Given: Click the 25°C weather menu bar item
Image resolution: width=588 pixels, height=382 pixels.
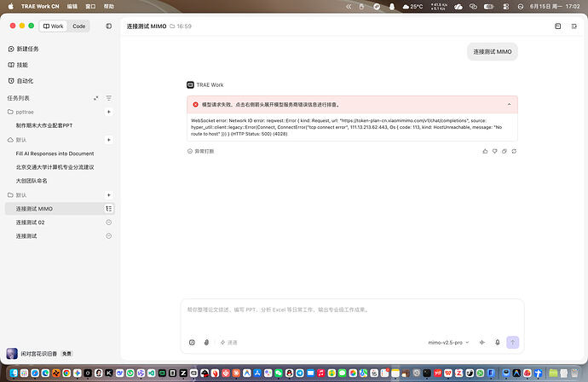Looking at the screenshot, I should point(412,6).
